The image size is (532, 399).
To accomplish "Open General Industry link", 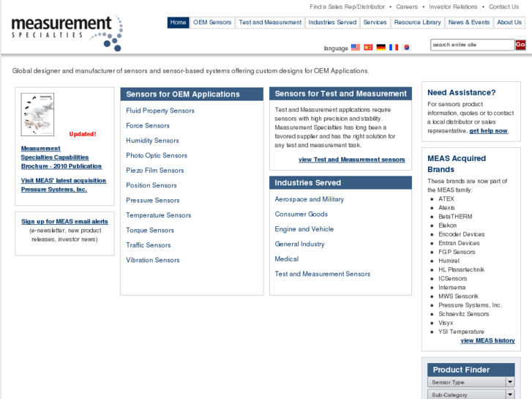I will point(299,244).
